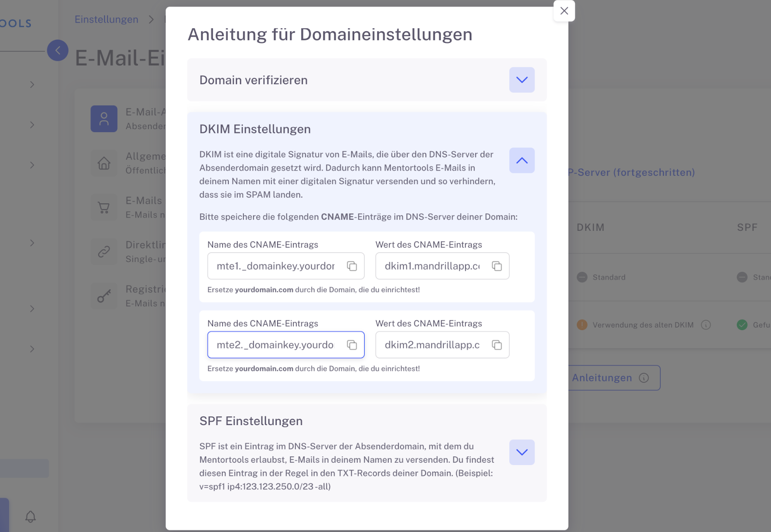Screen dimensions: 771x532
Task: Click the DKIM Einstellungen heading
Action: pyautogui.click(x=255, y=129)
